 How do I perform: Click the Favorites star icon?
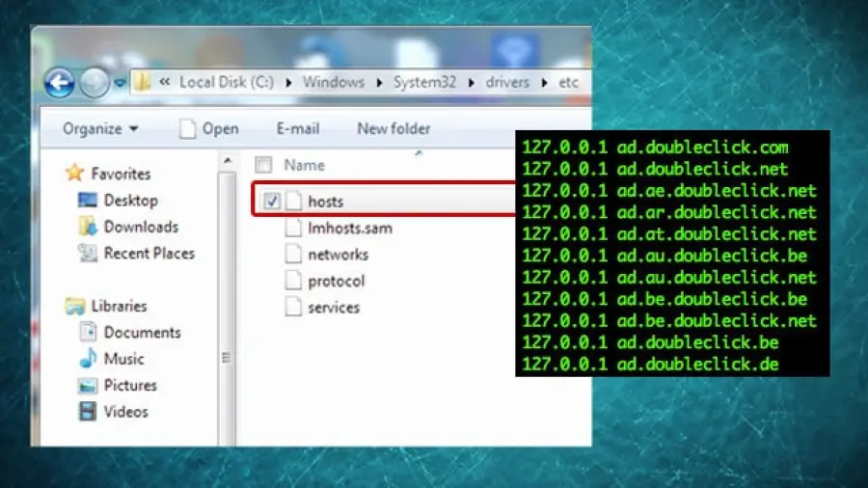[74, 174]
